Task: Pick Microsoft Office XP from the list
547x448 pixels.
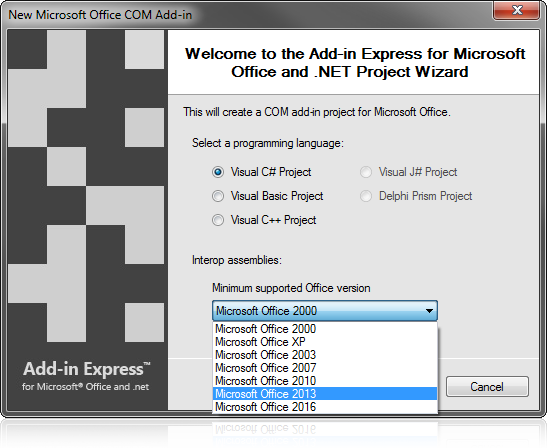Action: [x=325, y=342]
